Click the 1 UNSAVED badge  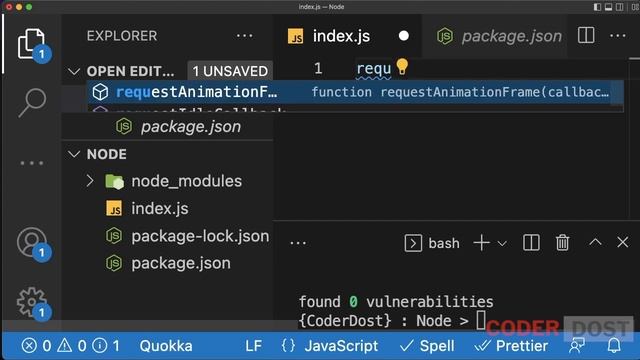(x=230, y=71)
